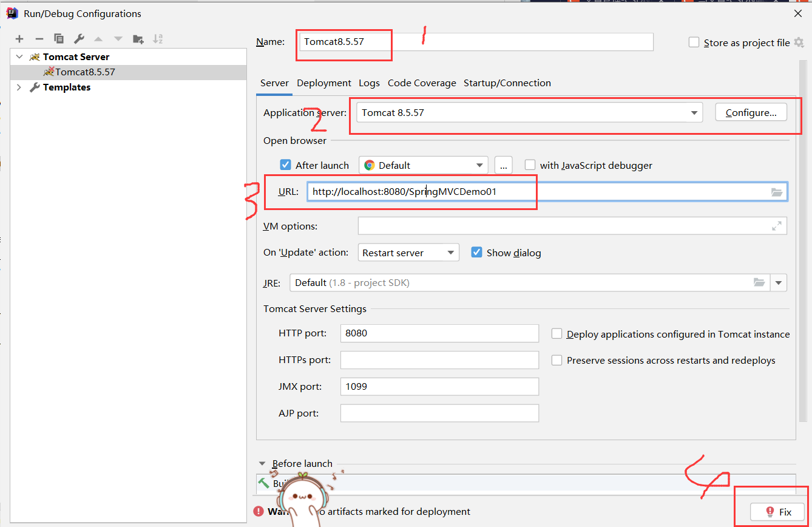This screenshot has width=812, height=527.
Task: Open the browser selection dropdown showing Default
Action: pyautogui.click(x=424, y=165)
